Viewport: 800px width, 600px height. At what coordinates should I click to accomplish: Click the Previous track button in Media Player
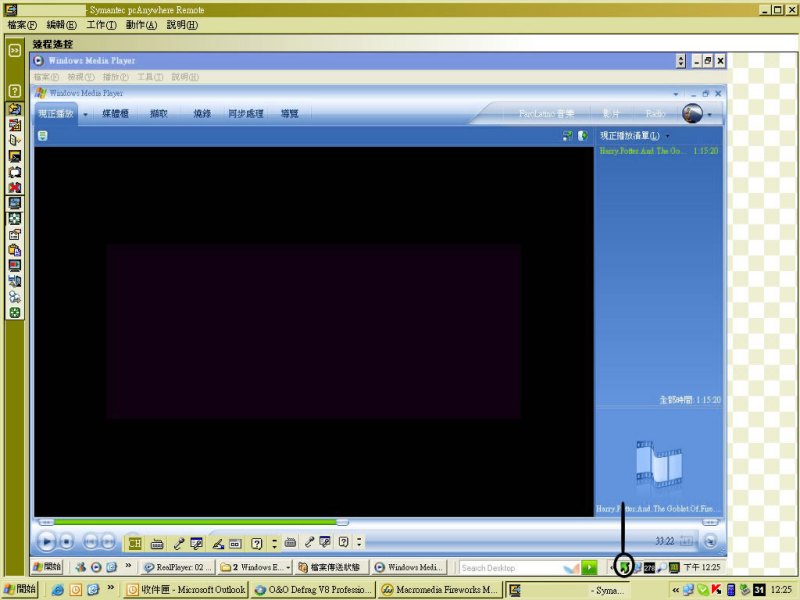(90, 541)
